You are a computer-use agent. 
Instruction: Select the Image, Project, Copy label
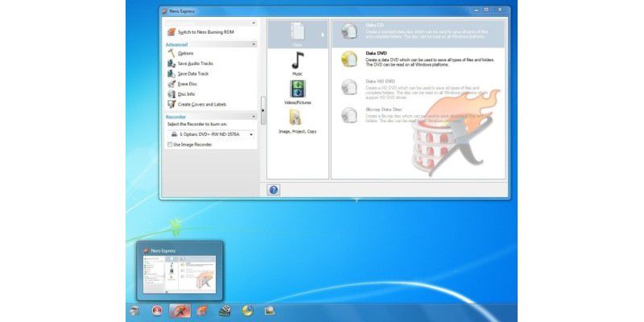(297, 132)
